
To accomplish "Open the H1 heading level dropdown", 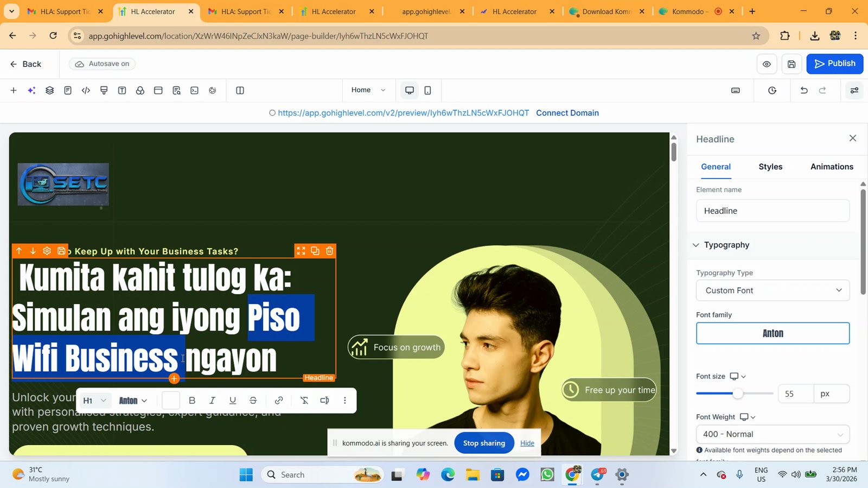I will (x=95, y=401).
